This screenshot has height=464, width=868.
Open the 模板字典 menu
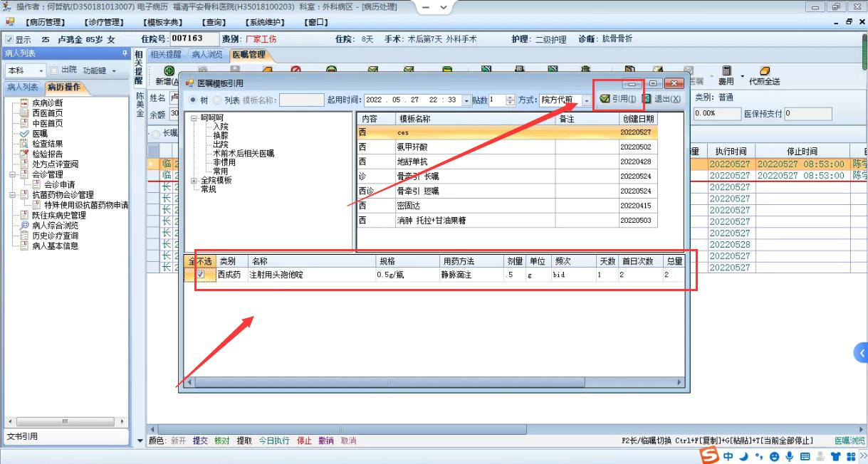coord(162,22)
